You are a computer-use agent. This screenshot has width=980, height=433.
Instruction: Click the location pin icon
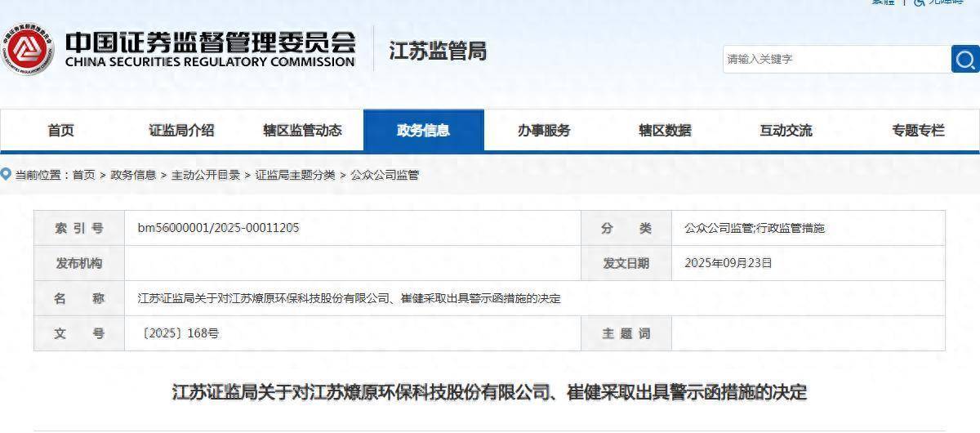click(7, 174)
